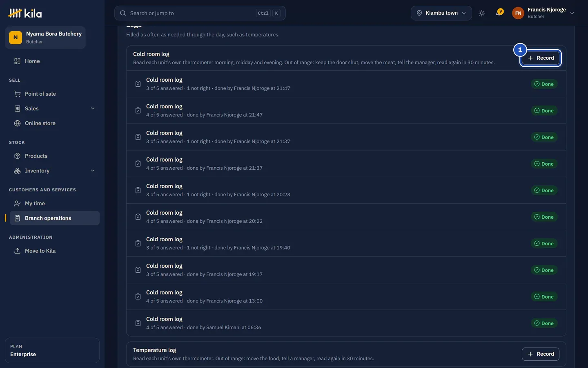
Task: Click the My time person icon
Action: (17, 203)
